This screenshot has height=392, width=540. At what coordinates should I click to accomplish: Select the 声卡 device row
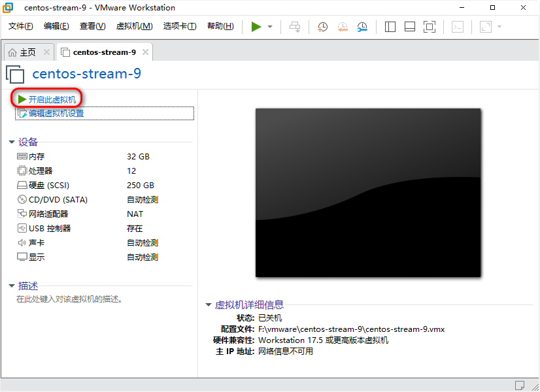pos(104,243)
